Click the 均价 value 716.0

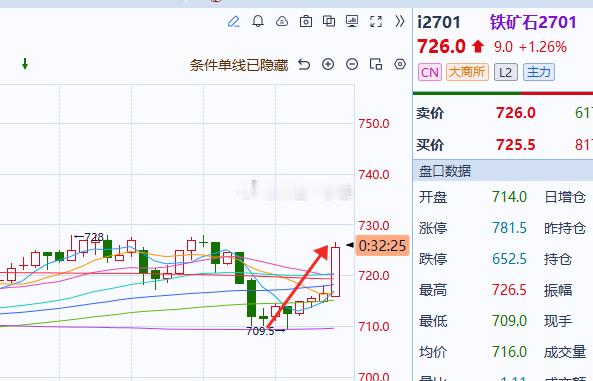coord(509,352)
